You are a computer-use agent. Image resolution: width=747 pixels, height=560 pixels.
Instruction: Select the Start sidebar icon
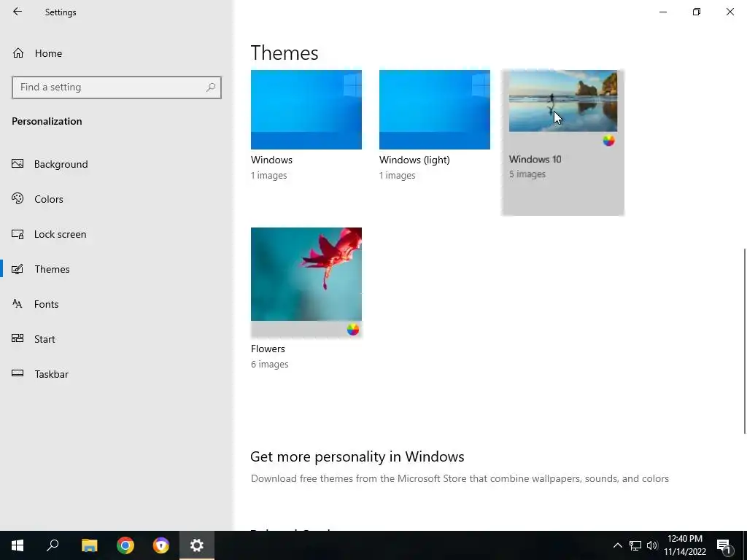click(x=18, y=338)
